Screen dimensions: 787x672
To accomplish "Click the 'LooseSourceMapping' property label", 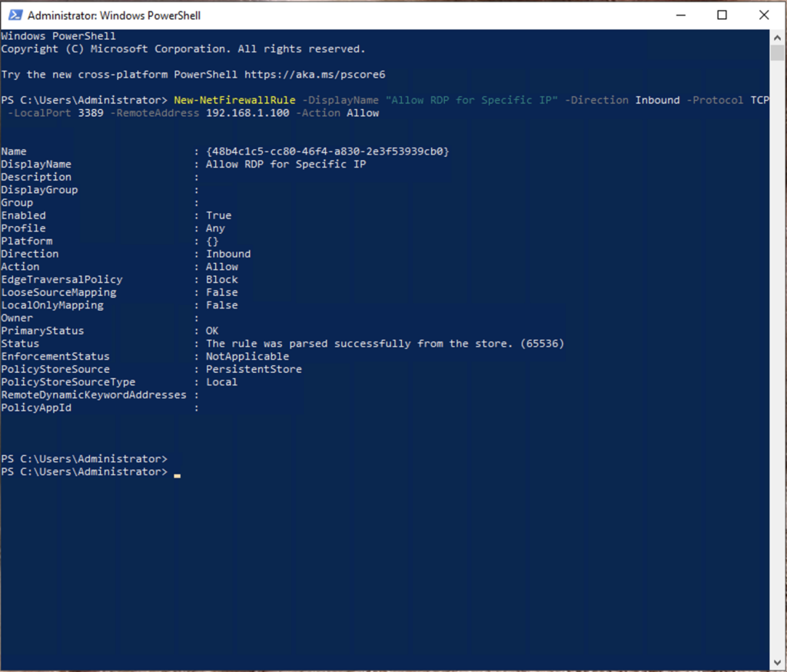I will [x=58, y=292].
